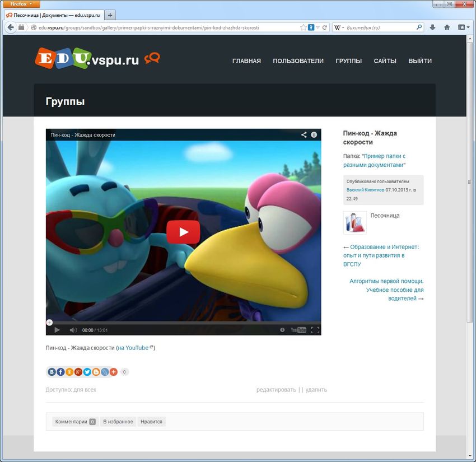Go to the ГРУППЫ navigation item
The height and width of the screenshot is (462, 476).
[x=348, y=61]
